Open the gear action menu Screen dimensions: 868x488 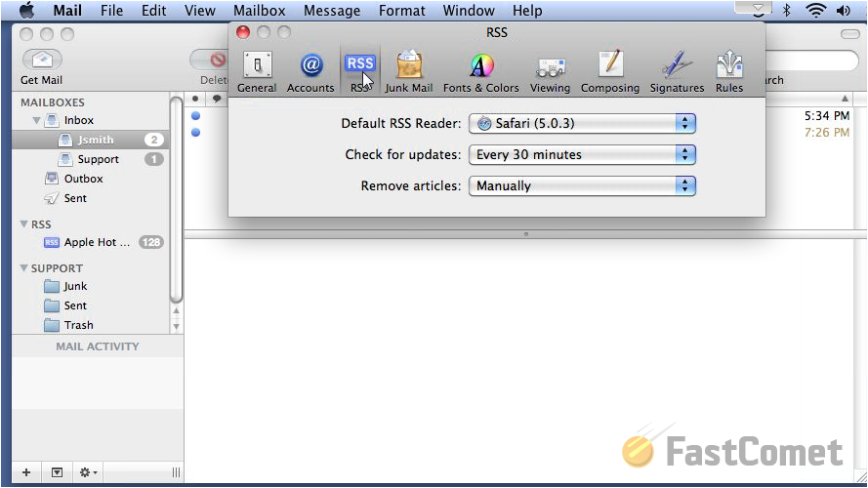(88, 472)
